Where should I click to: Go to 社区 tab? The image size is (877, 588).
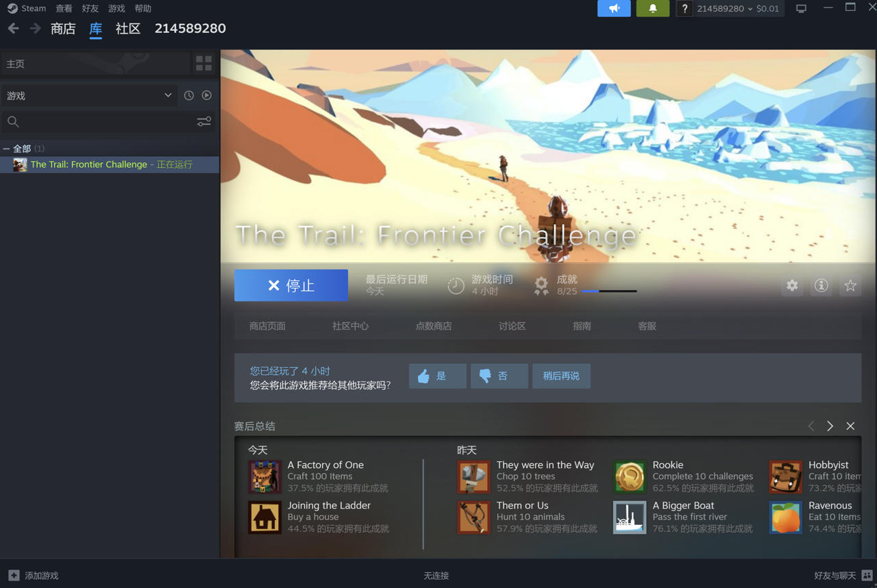pyautogui.click(x=128, y=29)
